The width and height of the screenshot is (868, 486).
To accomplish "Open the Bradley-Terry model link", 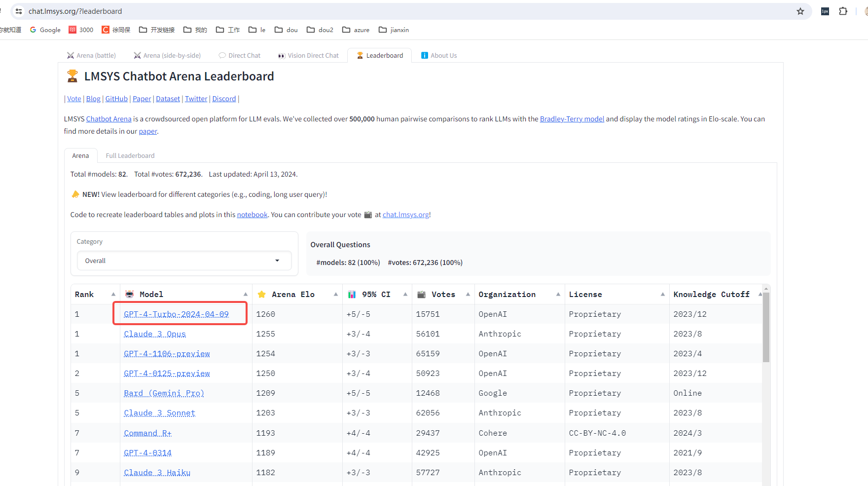I will click(572, 119).
